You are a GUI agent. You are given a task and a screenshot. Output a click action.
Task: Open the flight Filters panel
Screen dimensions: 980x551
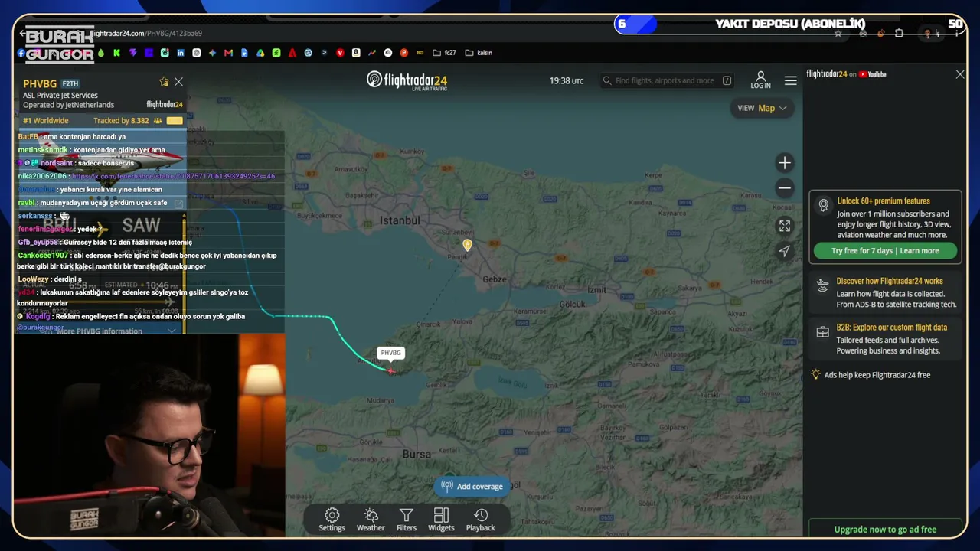click(x=407, y=519)
